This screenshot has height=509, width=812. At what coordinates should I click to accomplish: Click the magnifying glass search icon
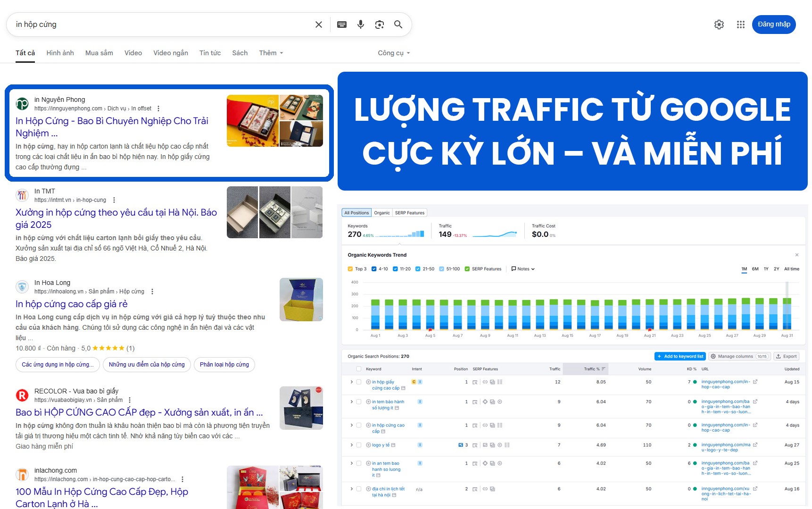click(398, 25)
